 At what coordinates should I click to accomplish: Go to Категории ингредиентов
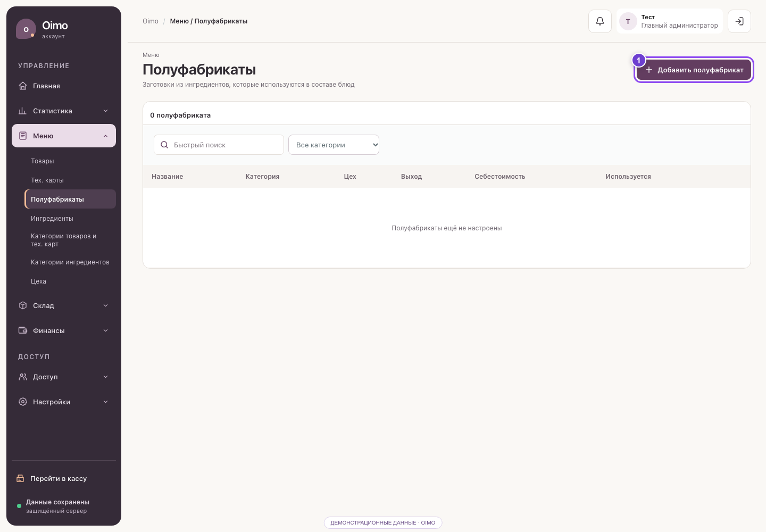[x=70, y=262]
